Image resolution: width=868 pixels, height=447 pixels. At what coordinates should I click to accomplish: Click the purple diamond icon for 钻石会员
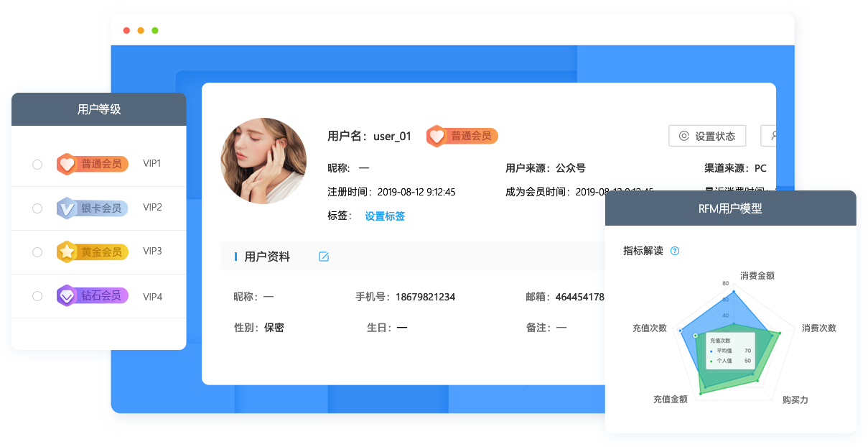66,296
